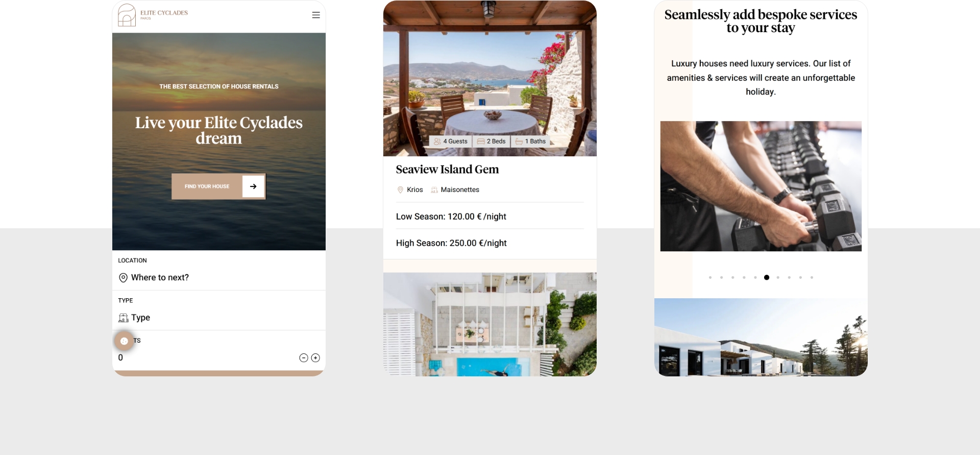
Task: Click the 1 Baths icon badge
Action: (530, 141)
